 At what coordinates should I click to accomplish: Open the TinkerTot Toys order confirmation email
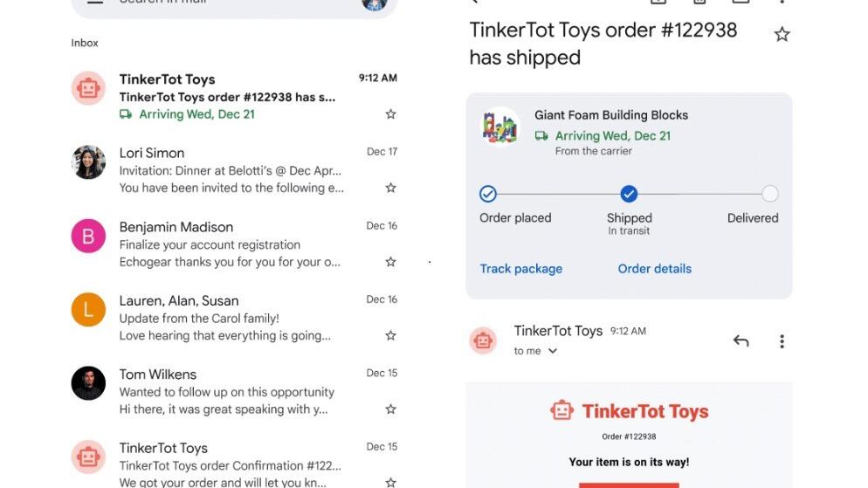coord(231,465)
